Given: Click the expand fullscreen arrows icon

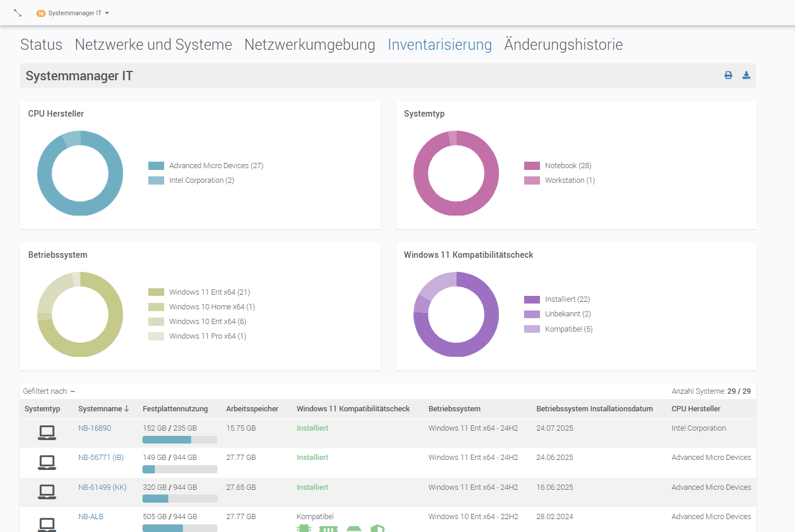Looking at the screenshot, I should click(18, 13).
